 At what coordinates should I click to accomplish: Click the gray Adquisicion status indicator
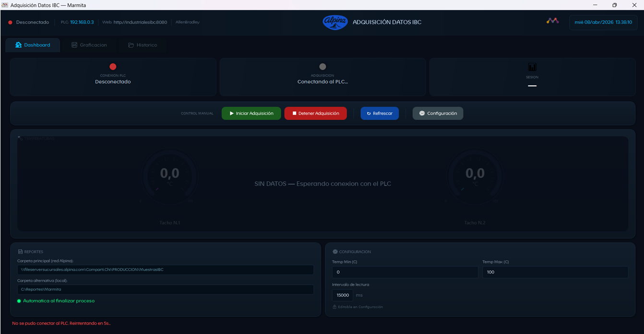[x=322, y=67]
